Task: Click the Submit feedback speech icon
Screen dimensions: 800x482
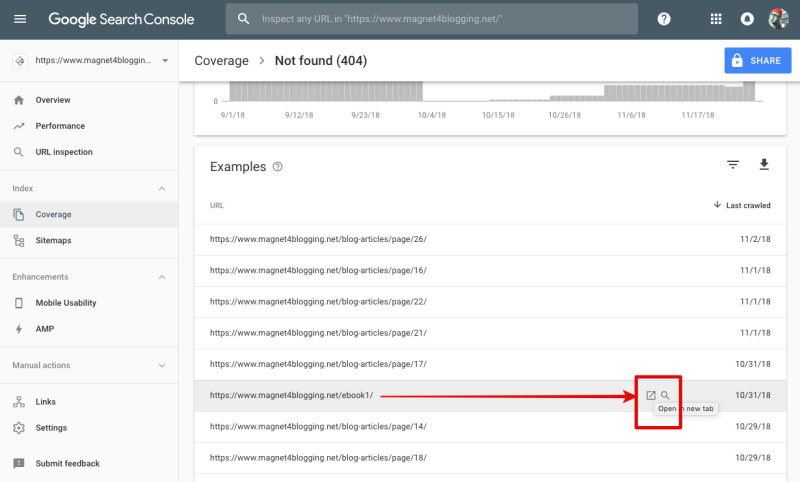Action: tap(19, 464)
